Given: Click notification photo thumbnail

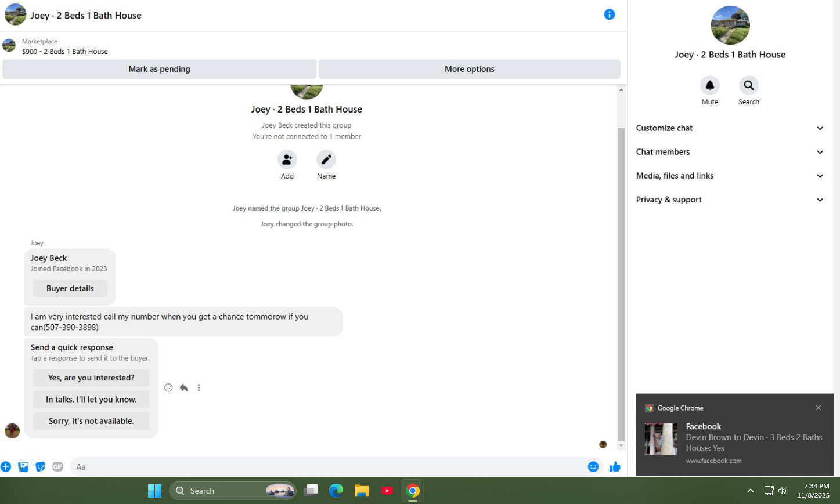Looking at the screenshot, I should (x=661, y=438).
